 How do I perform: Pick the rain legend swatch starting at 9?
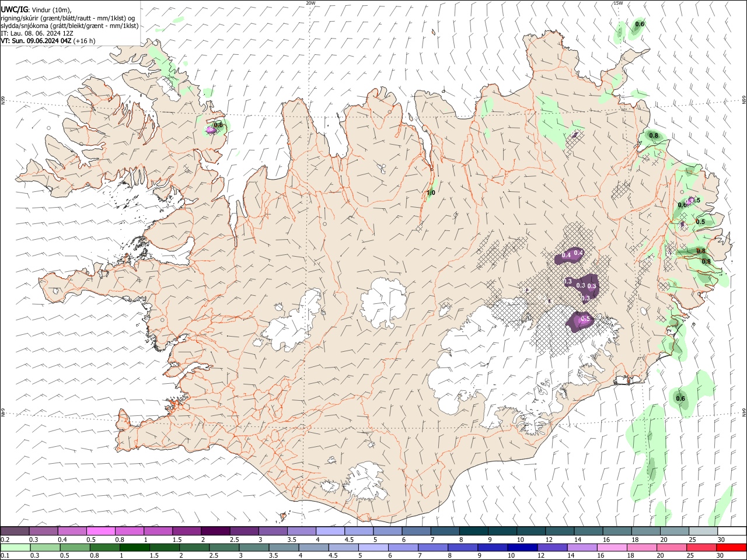tap(493, 547)
